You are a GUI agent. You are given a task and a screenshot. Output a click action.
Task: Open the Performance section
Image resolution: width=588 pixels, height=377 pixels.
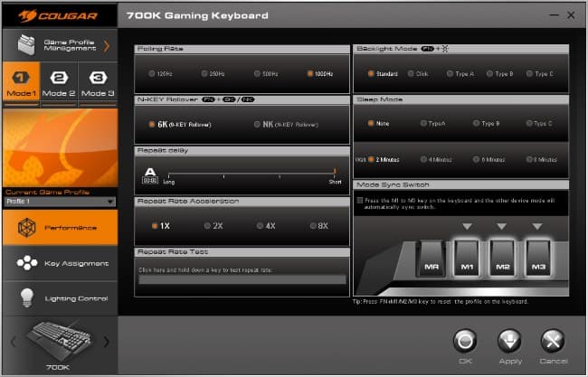(60, 228)
